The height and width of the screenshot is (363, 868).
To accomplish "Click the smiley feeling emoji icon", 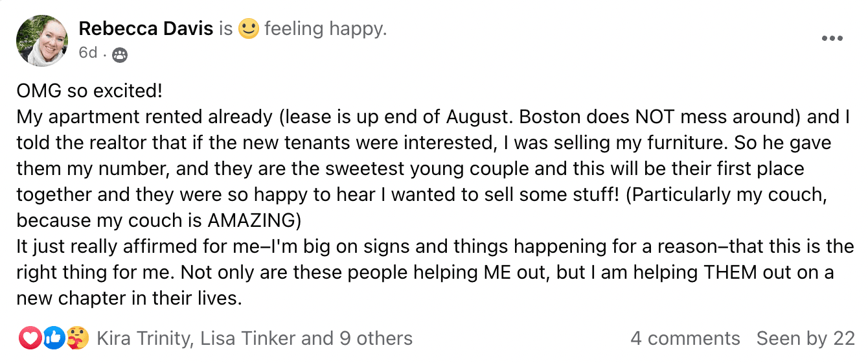I will 249,29.
